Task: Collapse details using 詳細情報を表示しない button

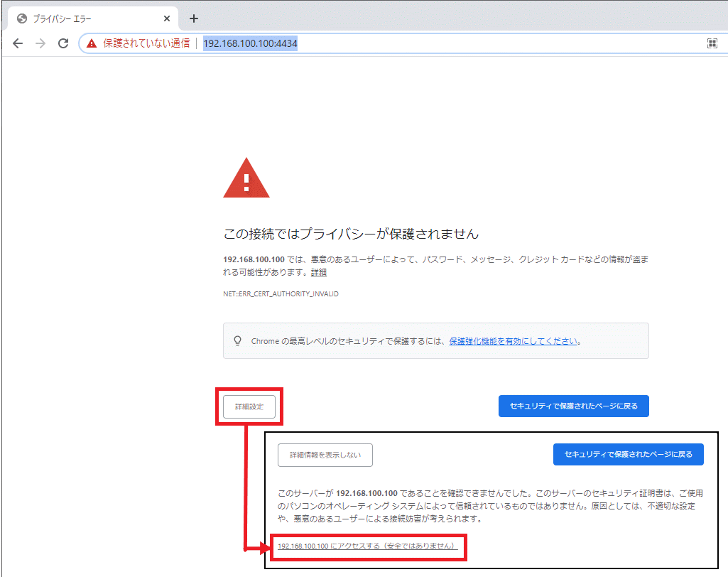Action: click(325, 455)
